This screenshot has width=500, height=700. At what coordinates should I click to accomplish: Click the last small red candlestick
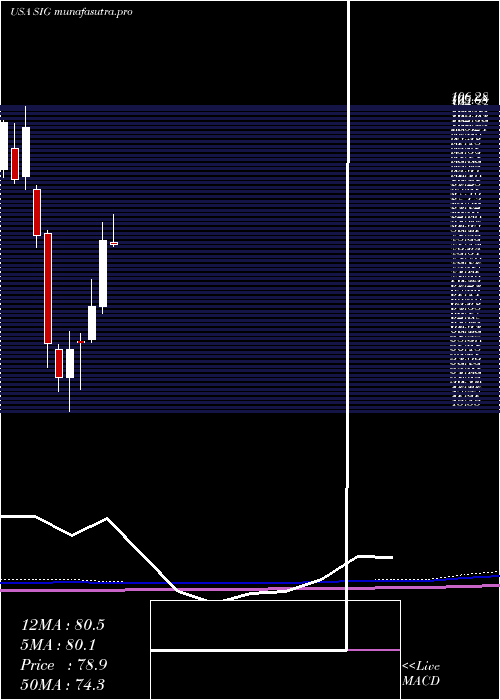click(114, 243)
